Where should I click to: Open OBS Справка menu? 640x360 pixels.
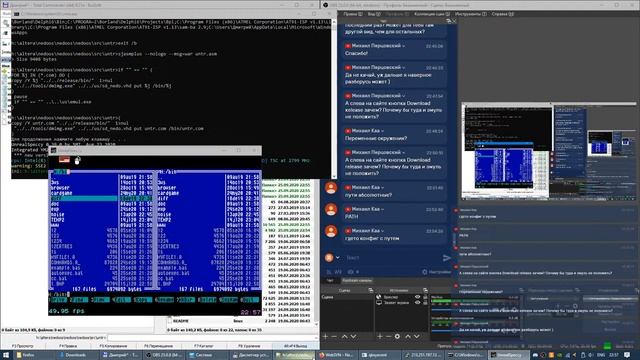(502, 14)
